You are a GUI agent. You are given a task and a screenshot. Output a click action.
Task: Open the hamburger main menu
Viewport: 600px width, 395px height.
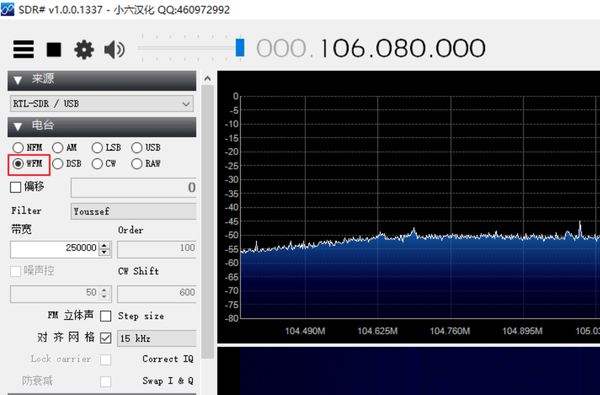pos(23,49)
